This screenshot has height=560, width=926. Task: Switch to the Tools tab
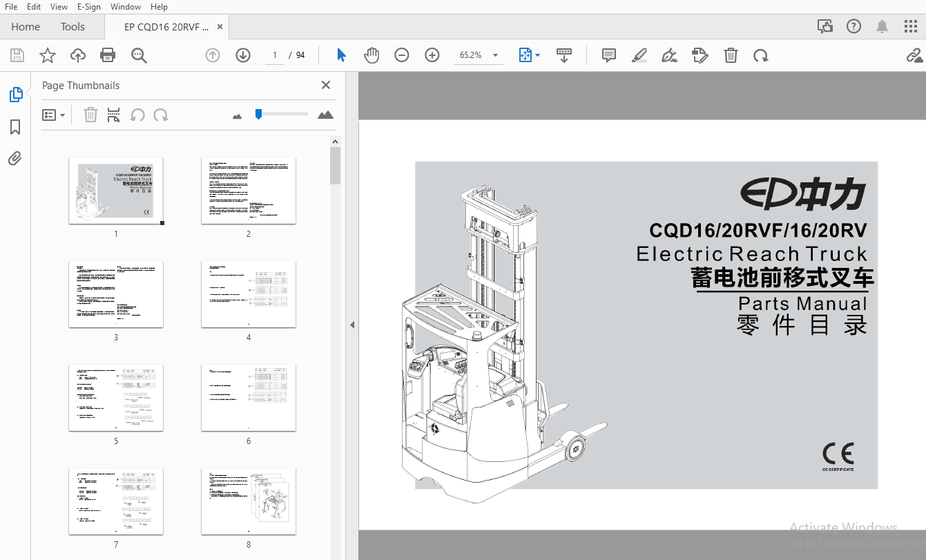[73, 27]
